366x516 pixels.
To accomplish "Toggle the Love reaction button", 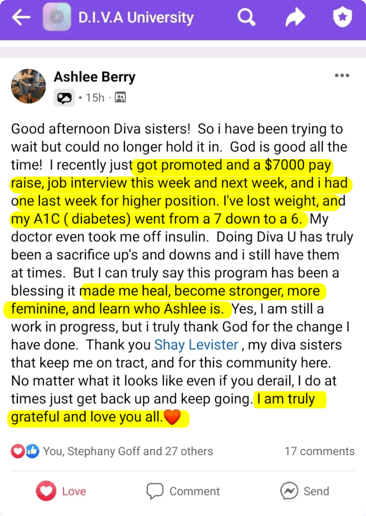I will pos(61,491).
